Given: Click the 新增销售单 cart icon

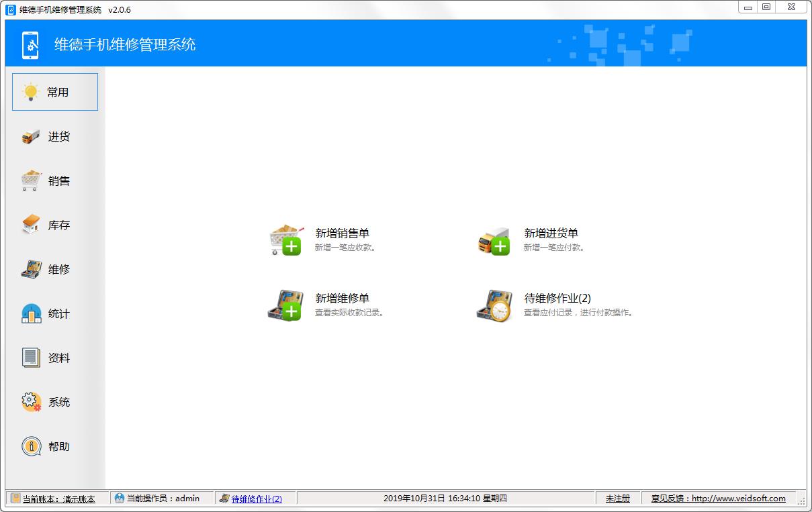Looking at the screenshot, I should [286, 240].
